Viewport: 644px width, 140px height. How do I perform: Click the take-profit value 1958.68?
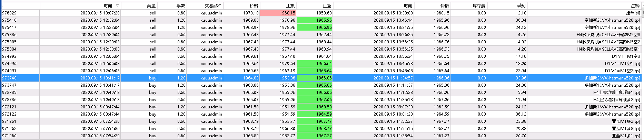tap(324, 13)
